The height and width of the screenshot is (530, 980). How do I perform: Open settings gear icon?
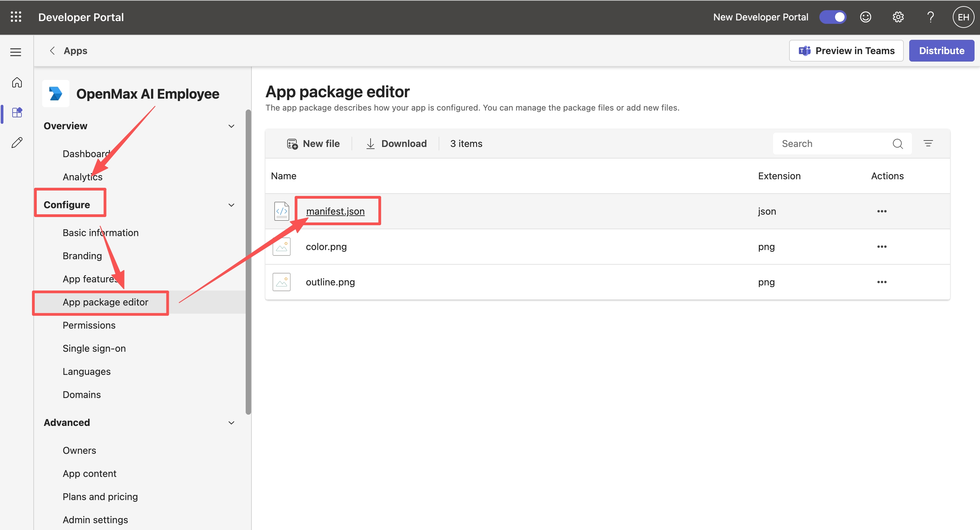coord(898,17)
